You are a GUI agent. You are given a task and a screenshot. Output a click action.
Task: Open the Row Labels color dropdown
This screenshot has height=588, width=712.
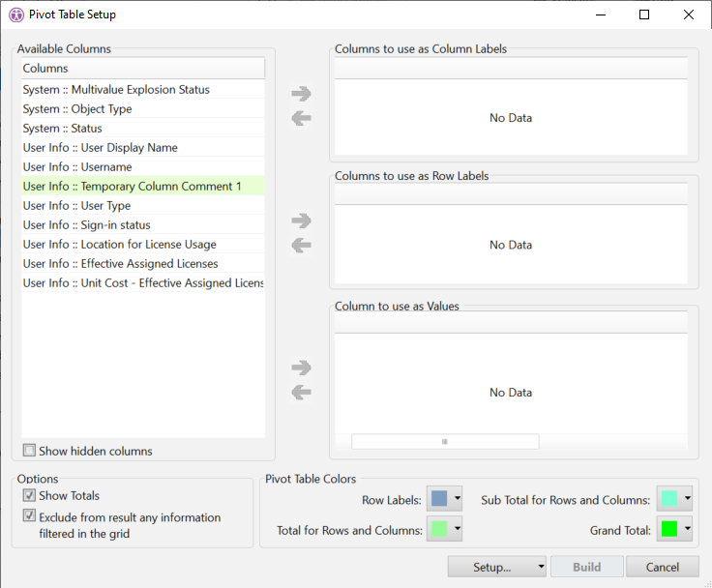(457, 500)
